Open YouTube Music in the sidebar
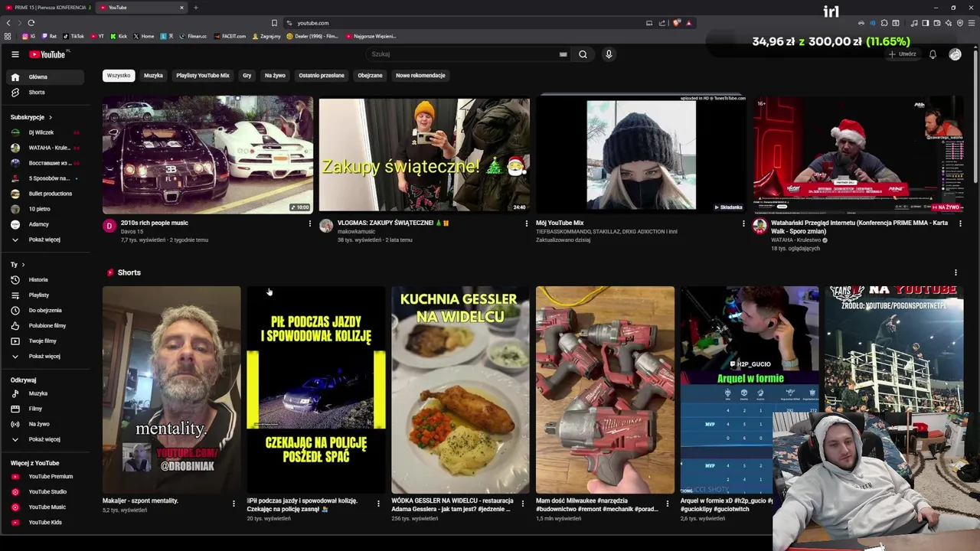The width and height of the screenshot is (980, 551). [45, 507]
